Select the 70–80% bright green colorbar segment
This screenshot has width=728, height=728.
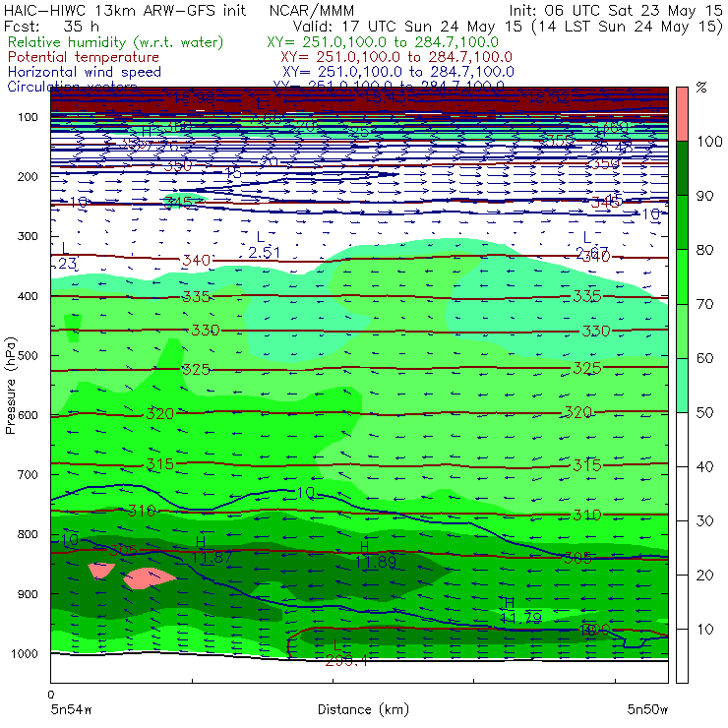coord(682,276)
